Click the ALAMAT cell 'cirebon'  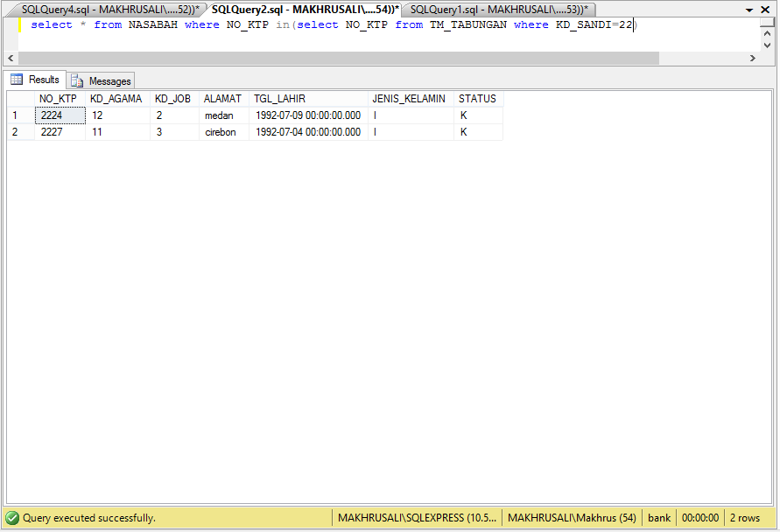[224, 132]
